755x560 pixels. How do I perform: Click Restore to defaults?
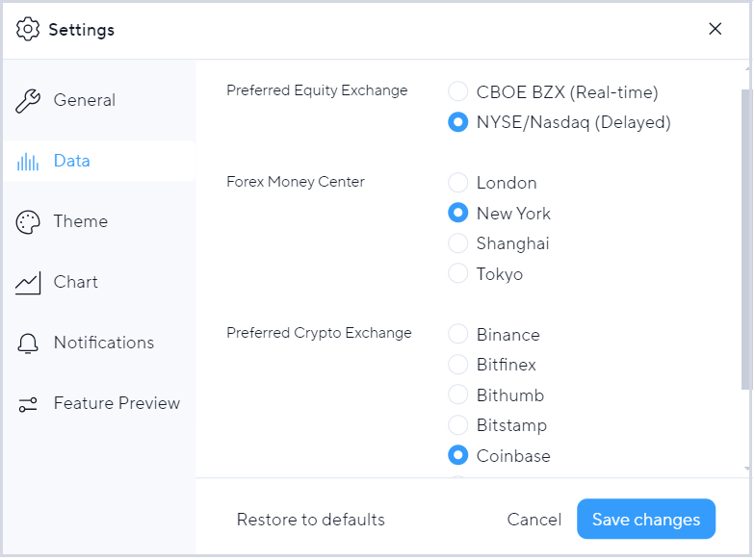coord(310,520)
